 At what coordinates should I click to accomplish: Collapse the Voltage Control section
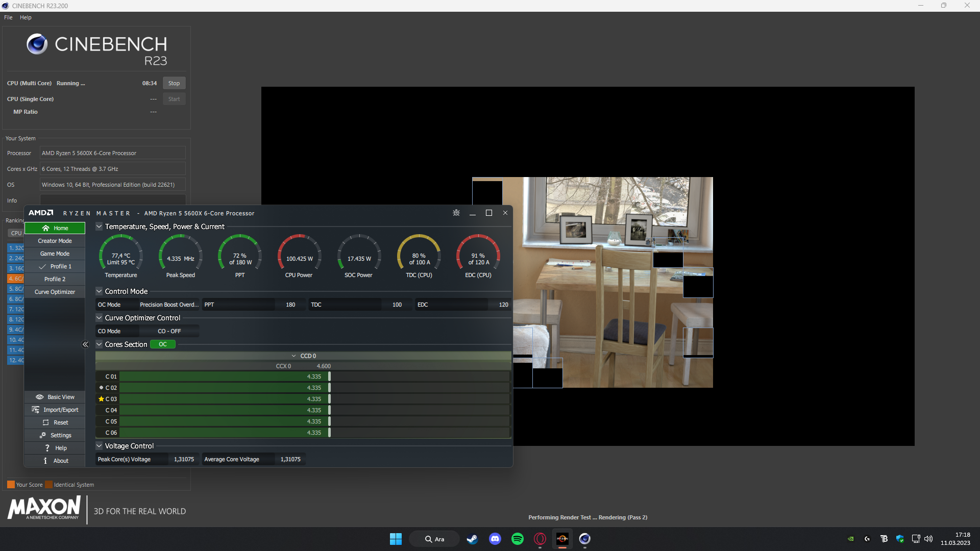point(100,446)
